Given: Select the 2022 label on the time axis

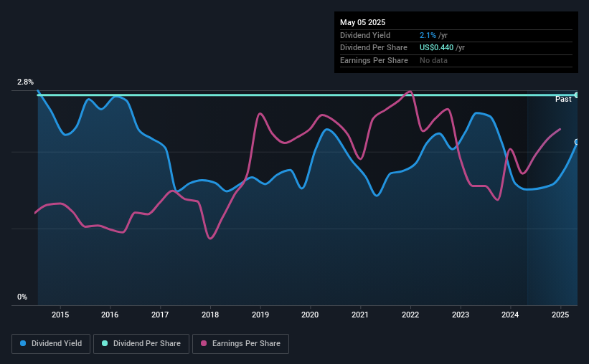Looking at the screenshot, I should point(410,315).
